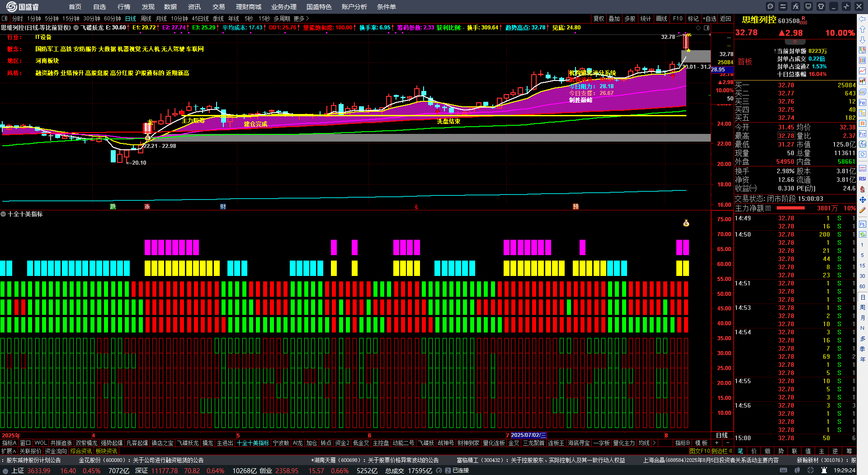Expand the 更多 periods dropdown
This screenshot has height=475, width=868.
(x=301, y=19)
